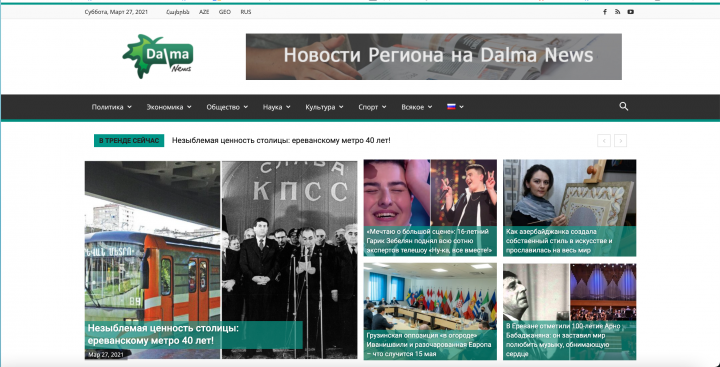Click the singer on stage thumbnail

pyautogui.click(x=463, y=193)
